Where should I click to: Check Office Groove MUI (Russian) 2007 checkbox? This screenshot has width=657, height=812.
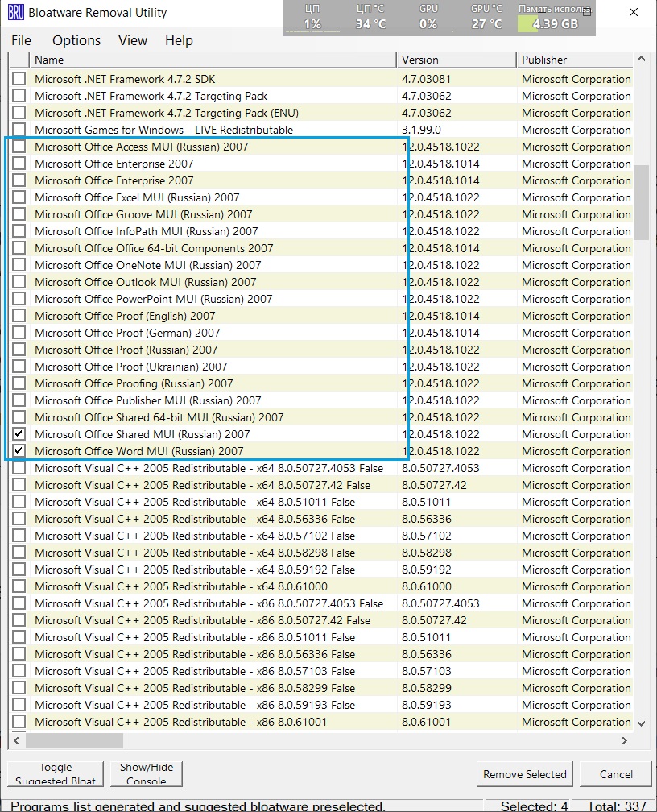click(19, 214)
